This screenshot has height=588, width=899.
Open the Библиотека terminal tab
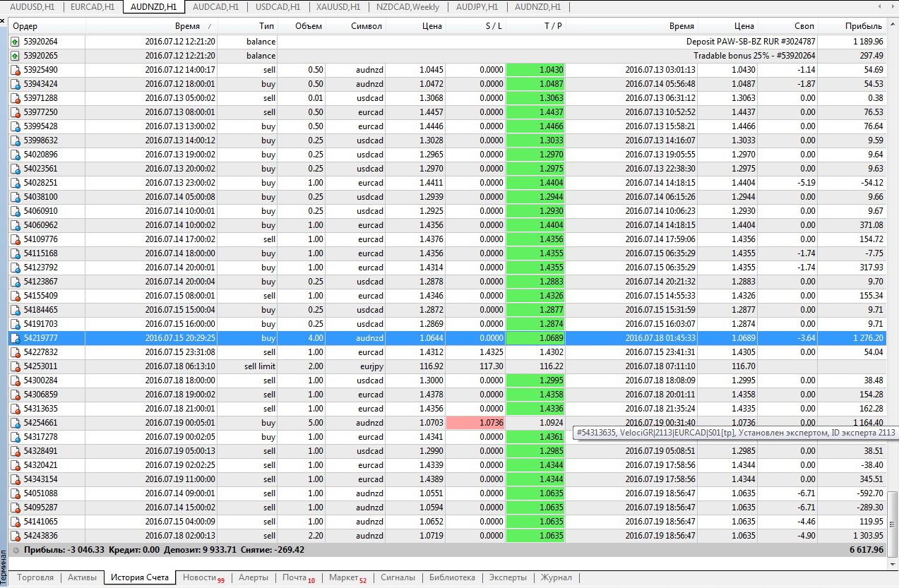tap(452, 577)
